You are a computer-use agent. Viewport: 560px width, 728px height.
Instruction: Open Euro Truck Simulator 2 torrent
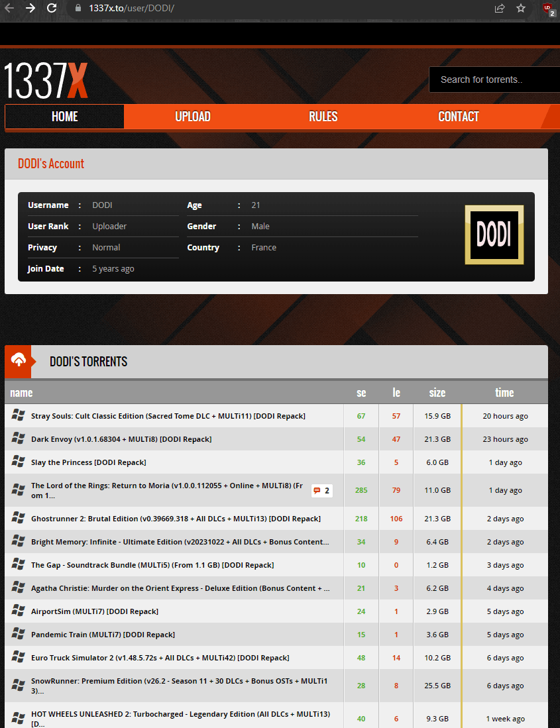click(x=160, y=658)
